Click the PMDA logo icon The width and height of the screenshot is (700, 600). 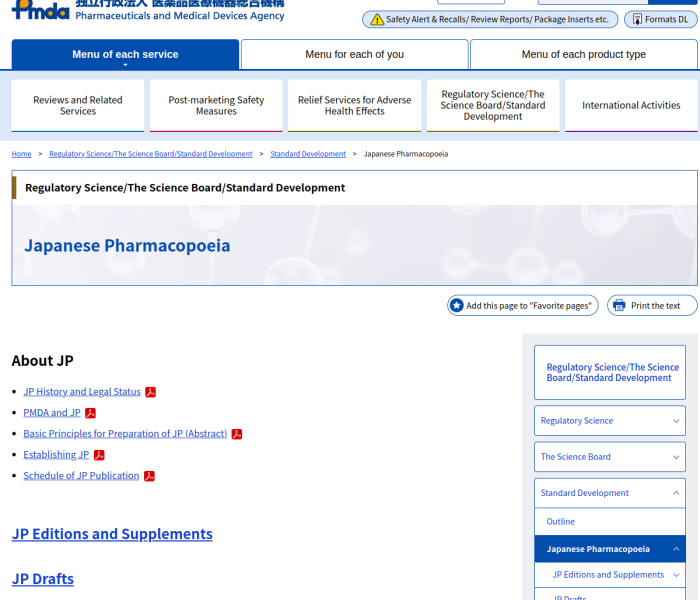pos(40,10)
